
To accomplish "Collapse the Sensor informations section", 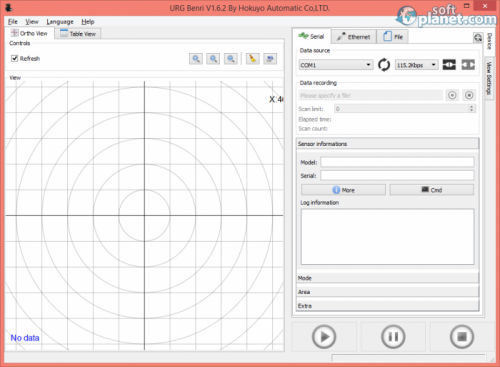I will [x=387, y=144].
